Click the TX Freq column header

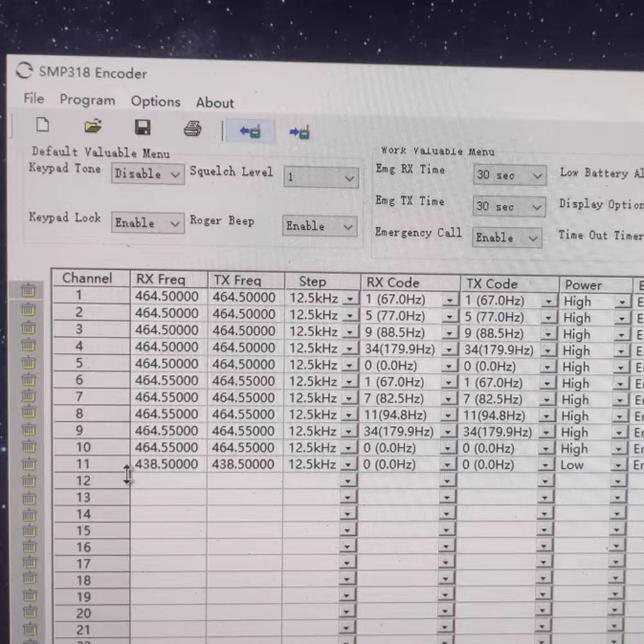pos(245,280)
